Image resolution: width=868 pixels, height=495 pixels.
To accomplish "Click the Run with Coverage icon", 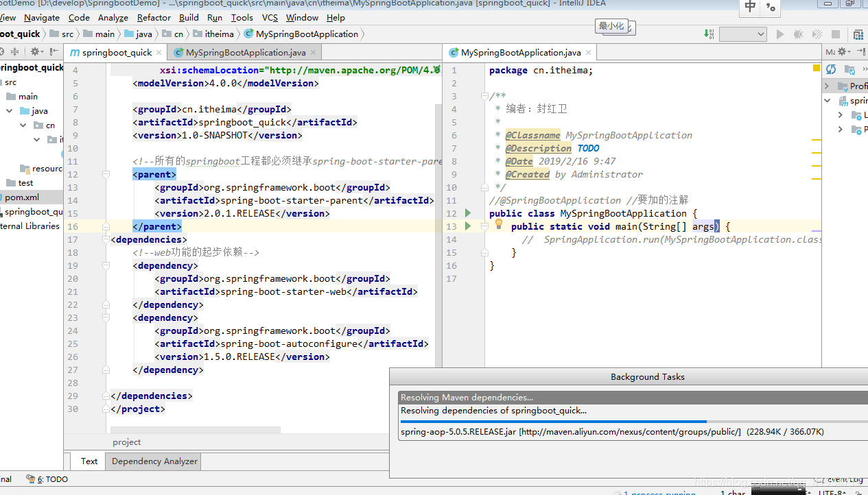I will click(817, 34).
